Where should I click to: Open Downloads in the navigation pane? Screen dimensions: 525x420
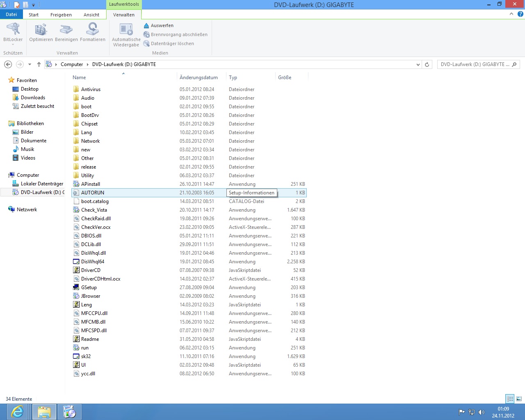(x=33, y=98)
